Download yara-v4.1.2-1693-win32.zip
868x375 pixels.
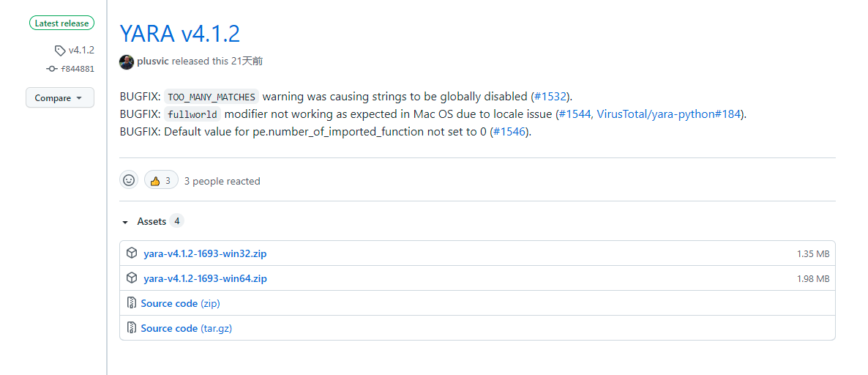coord(205,253)
